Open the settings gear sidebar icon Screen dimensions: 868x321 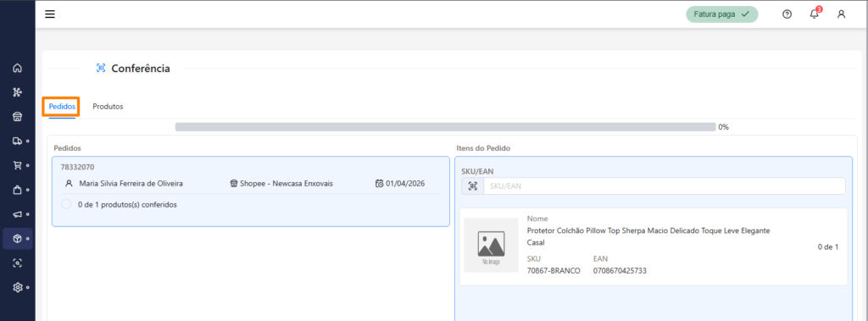pos(17,288)
